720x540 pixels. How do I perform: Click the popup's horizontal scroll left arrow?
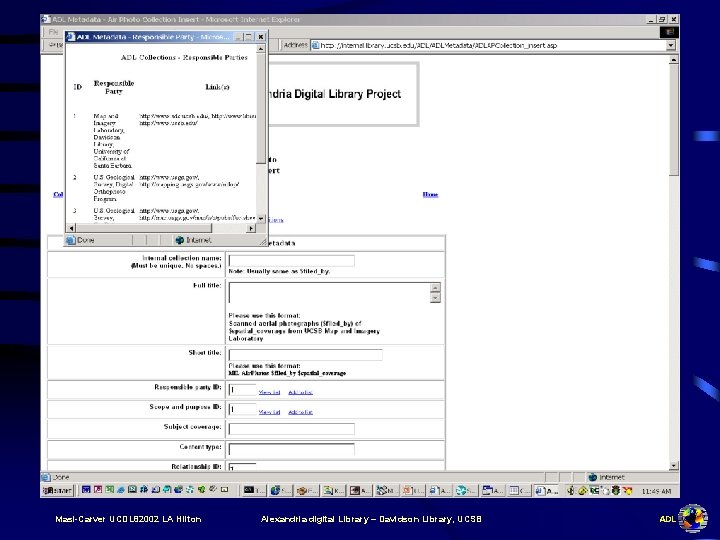coord(71,228)
